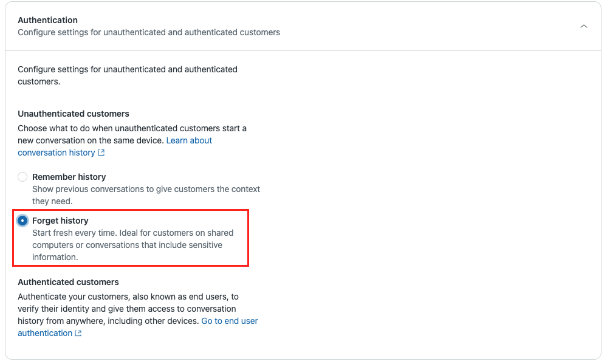Click external link icon beside authentication link

coord(78,334)
